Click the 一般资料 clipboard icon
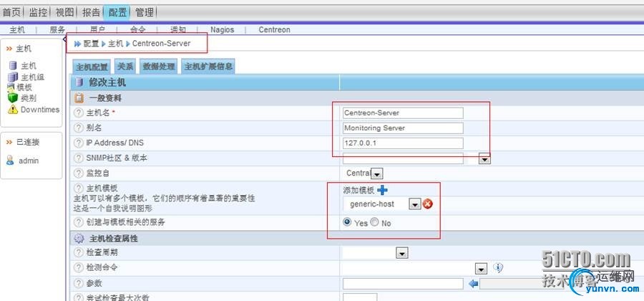Screen dimensions: 644x301 pos(79,98)
